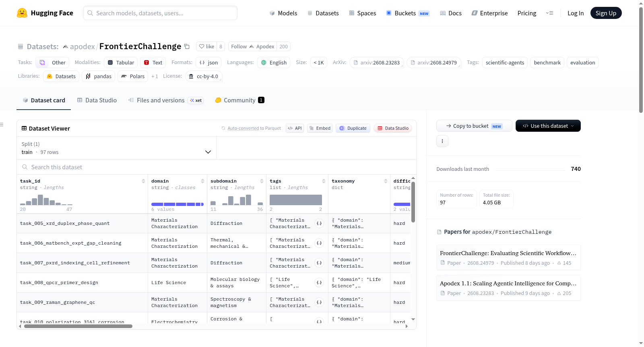Click the json format tag

point(208,62)
